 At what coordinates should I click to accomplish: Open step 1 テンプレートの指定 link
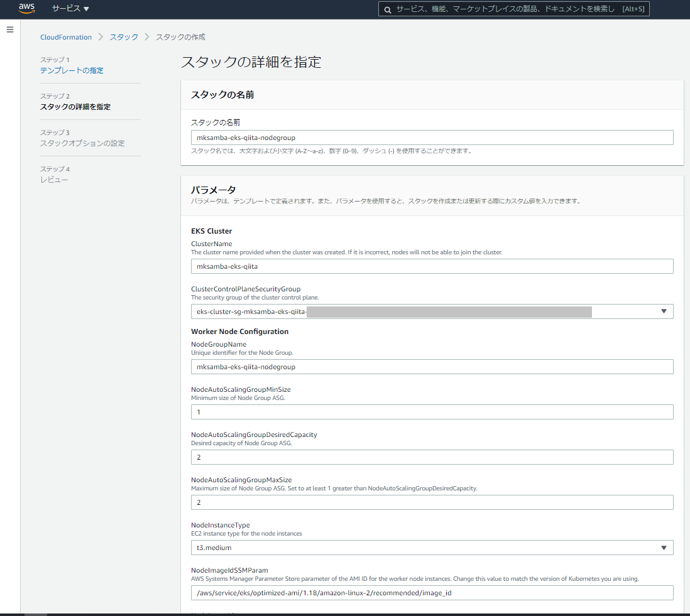(x=72, y=70)
